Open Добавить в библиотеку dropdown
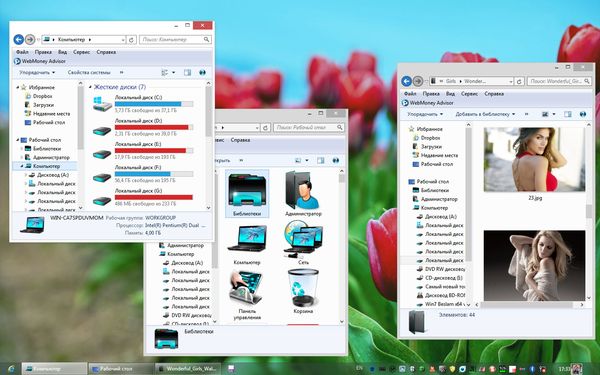This screenshot has height=375, width=600. 485,114
